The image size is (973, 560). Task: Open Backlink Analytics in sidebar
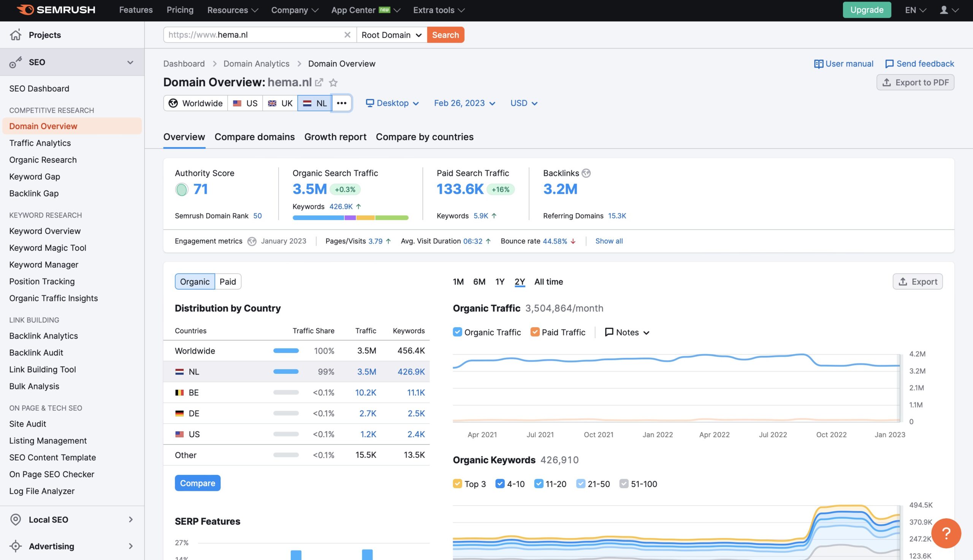(x=43, y=336)
